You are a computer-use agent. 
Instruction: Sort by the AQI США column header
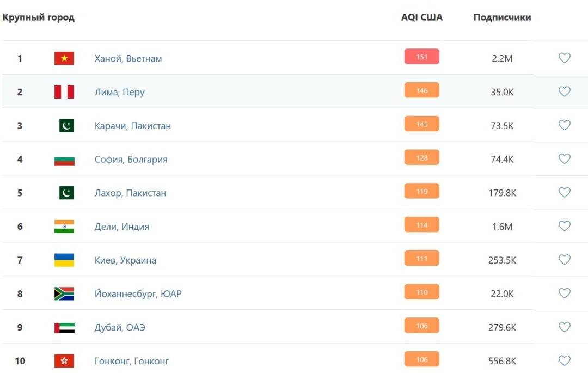422,17
